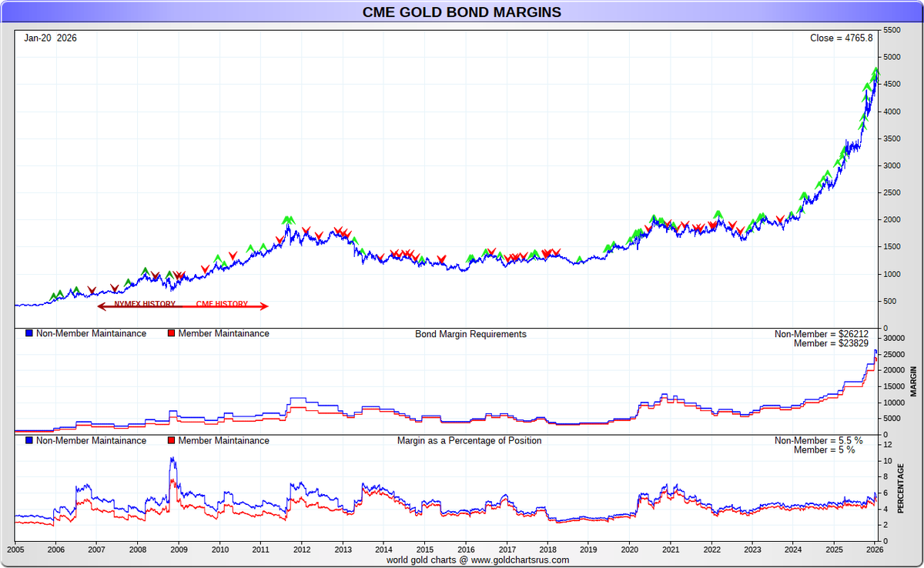Screen dimensions: 924x568
Task: Click the 2016 label on the time axis
Action: point(466,550)
